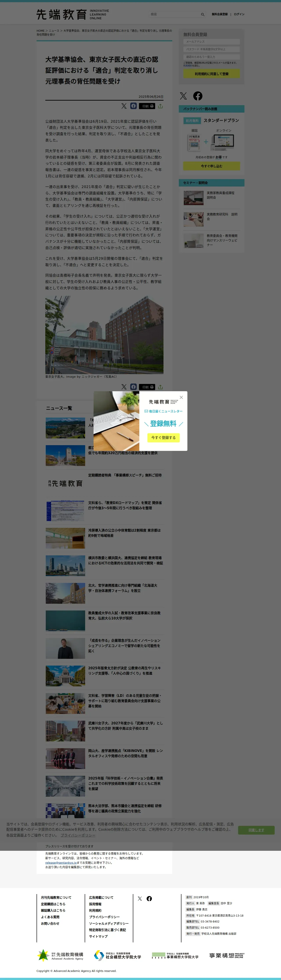Click 今すぐ登録する in newsletter popup
Screen dimensions: 281x980
click(x=163, y=438)
